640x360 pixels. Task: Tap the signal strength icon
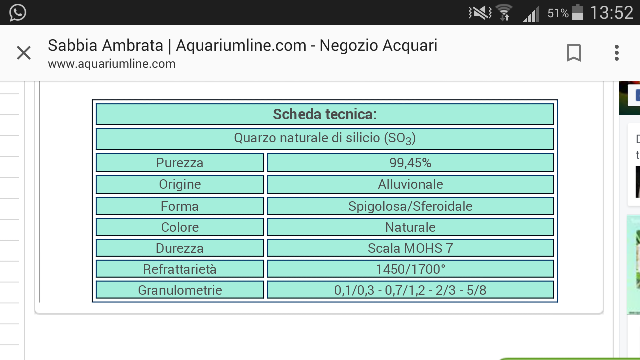(x=531, y=14)
